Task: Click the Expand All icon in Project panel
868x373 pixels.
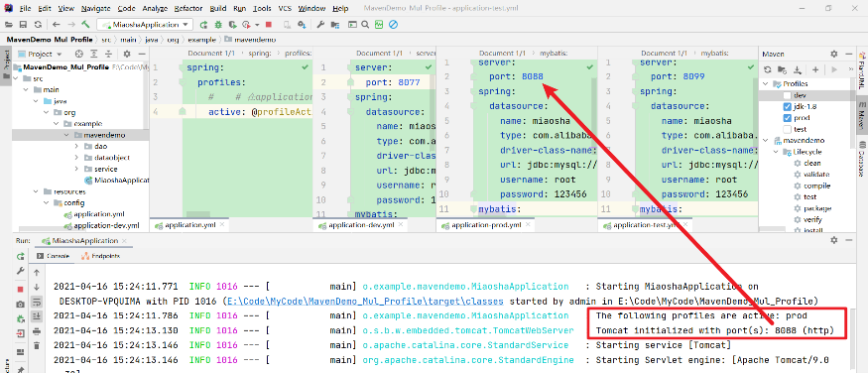Action: (x=94, y=54)
